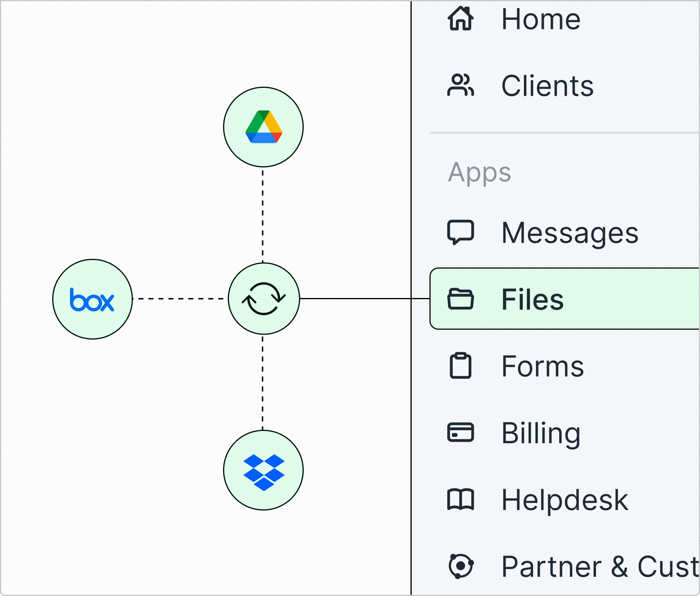This screenshot has height=596, width=700.
Task: Open the Partner & Cust label
Action: pyautogui.click(x=599, y=566)
